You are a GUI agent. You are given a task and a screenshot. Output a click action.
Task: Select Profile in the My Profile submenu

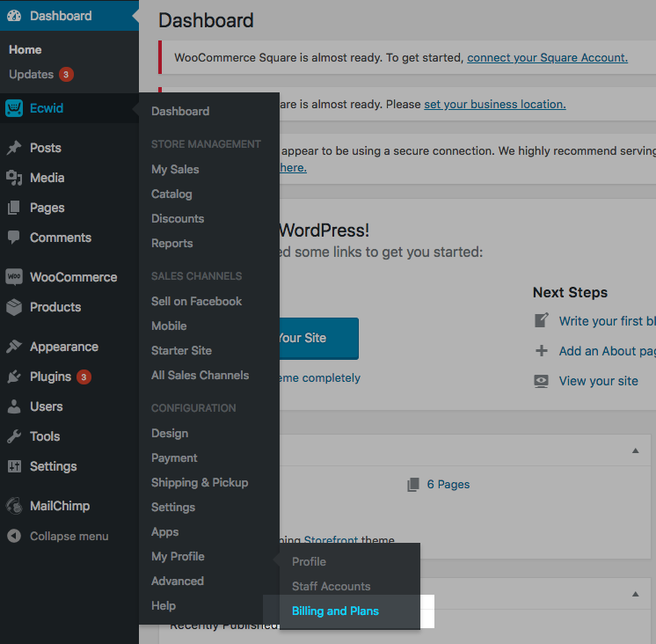click(309, 561)
